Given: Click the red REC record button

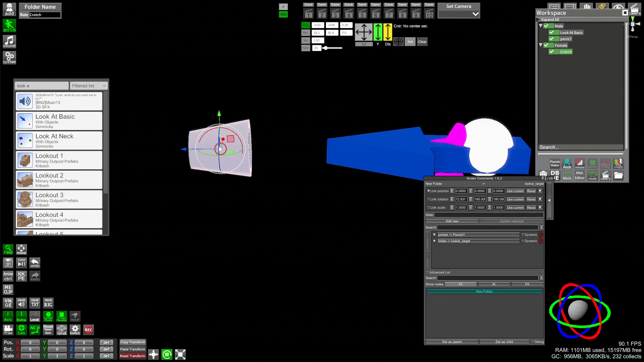Looking at the screenshot, I should pyautogui.click(x=88, y=330).
